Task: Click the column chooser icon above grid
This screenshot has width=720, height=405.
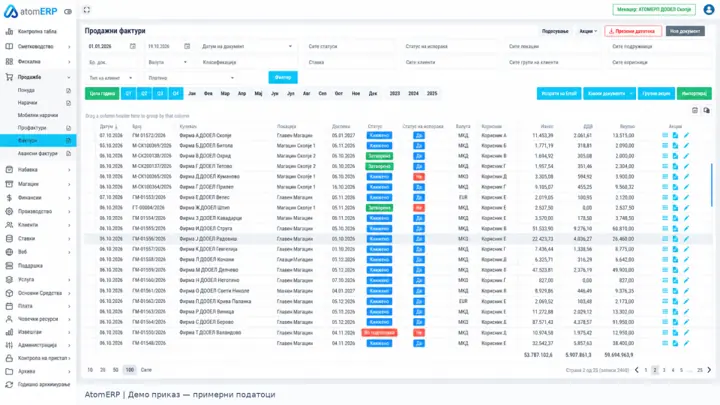Action: 706,110
